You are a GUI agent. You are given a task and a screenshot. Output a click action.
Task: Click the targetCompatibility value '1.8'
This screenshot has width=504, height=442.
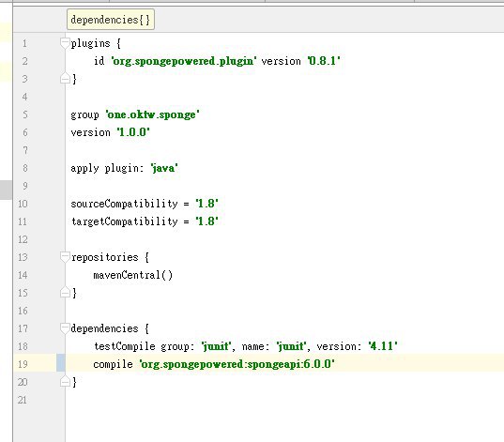tap(207, 221)
